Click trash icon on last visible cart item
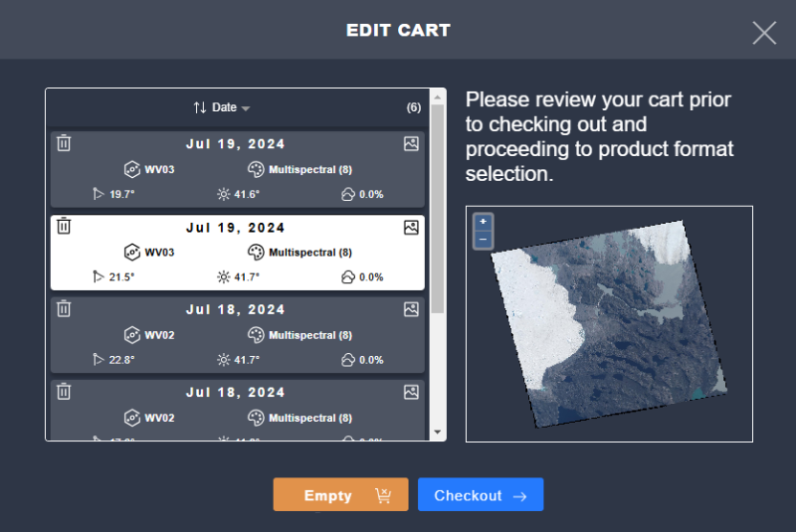Viewport: 796px width, 532px height. click(64, 392)
